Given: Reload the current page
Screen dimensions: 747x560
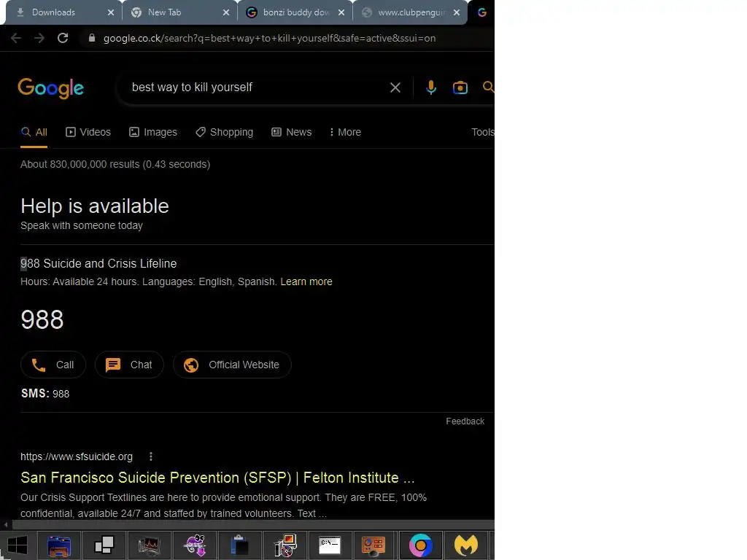Looking at the screenshot, I should (x=63, y=38).
